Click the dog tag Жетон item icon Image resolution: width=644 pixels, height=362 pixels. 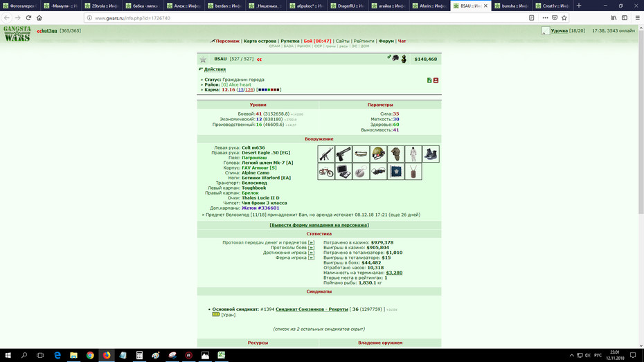click(x=413, y=172)
